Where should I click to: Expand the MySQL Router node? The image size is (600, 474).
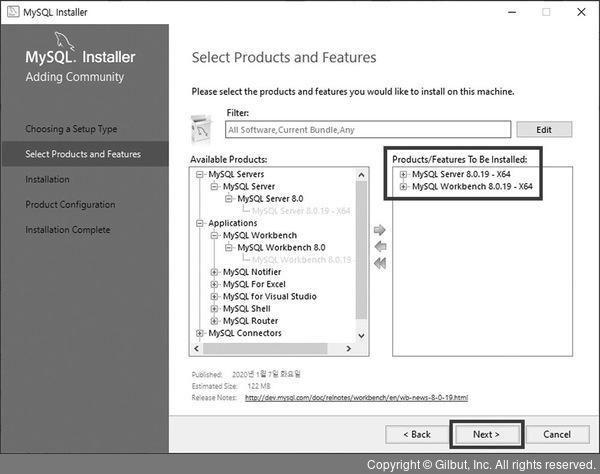coord(214,321)
